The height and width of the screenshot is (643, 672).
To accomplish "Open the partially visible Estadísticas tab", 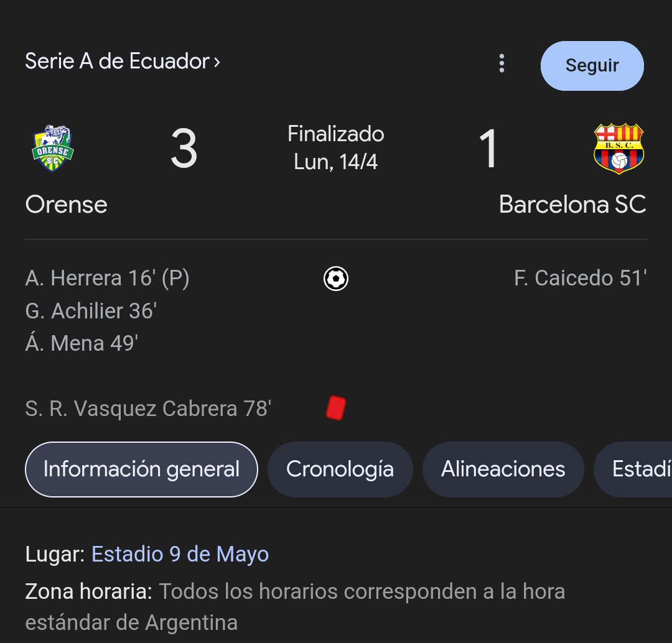I will [633, 469].
